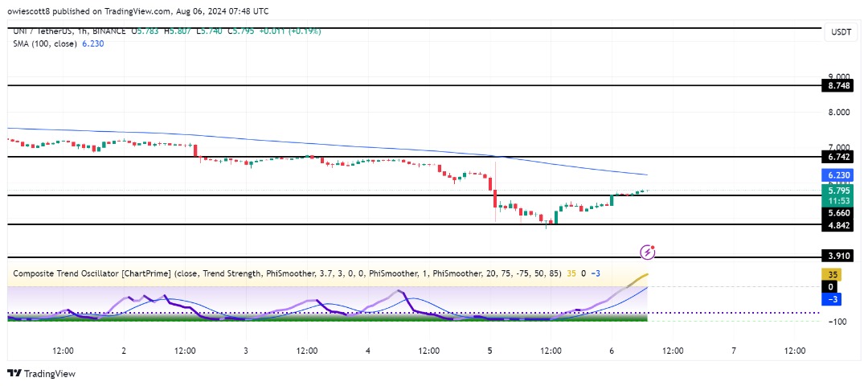The image size is (868, 386).
Task: Click the 9.000 price axis label
Action: [840, 76]
